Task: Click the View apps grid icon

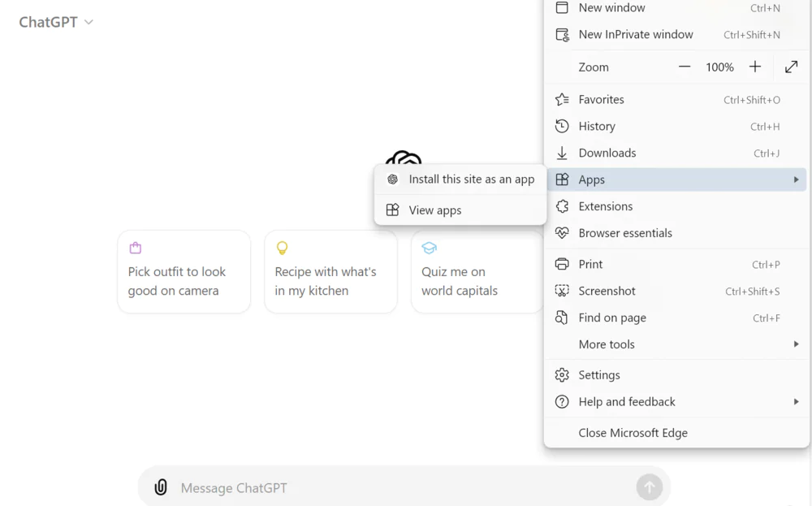Action: click(x=392, y=210)
